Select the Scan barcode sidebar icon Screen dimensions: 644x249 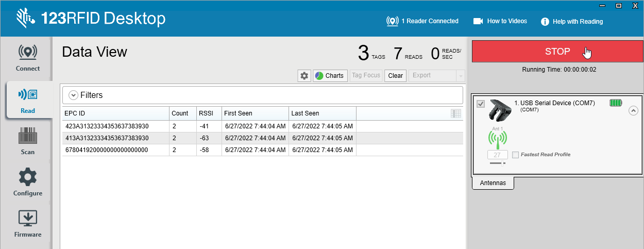tap(27, 140)
